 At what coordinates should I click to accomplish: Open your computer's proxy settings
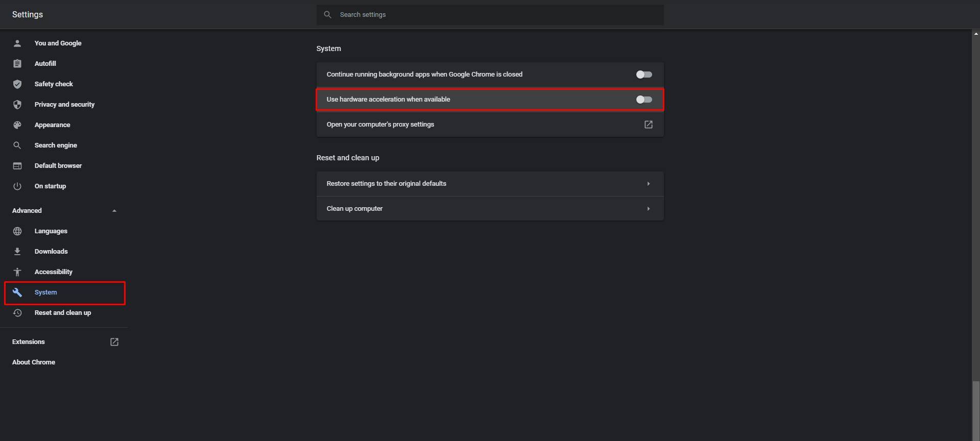(648, 124)
